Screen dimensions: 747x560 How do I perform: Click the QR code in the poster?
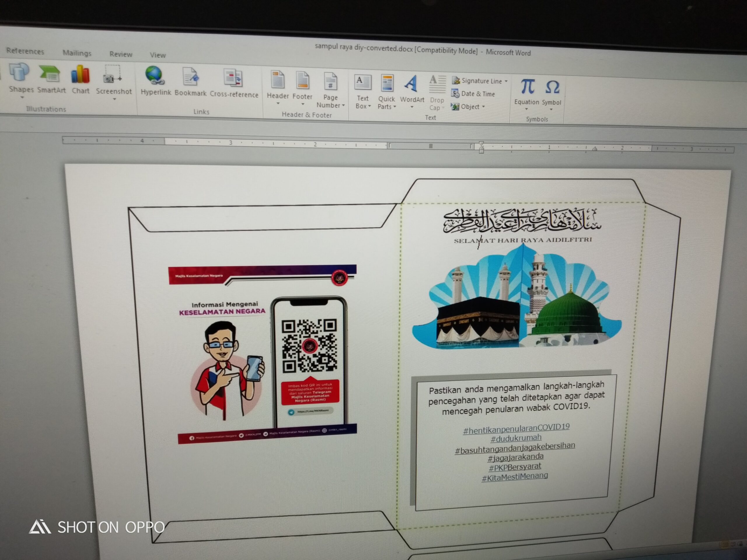tap(309, 346)
